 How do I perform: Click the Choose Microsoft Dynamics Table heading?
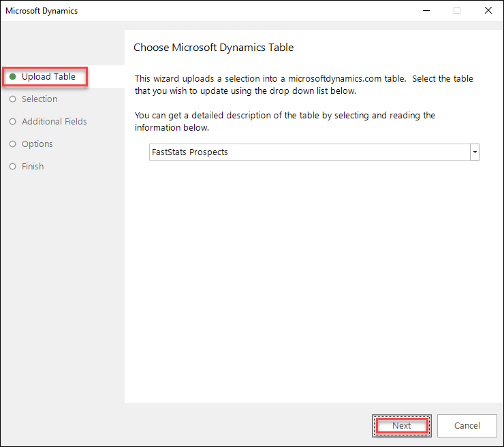(x=213, y=48)
